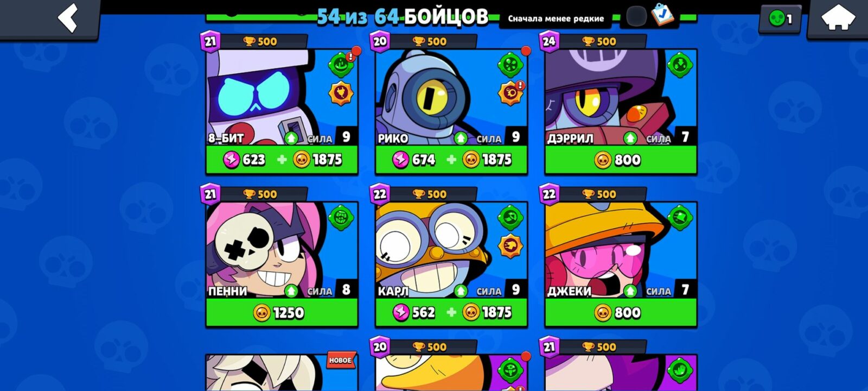This screenshot has height=391, width=868.
Task: Upgrade 8-БИТ for 623 plus 1875
Action: pyautogui.click(x=282, y=160)
